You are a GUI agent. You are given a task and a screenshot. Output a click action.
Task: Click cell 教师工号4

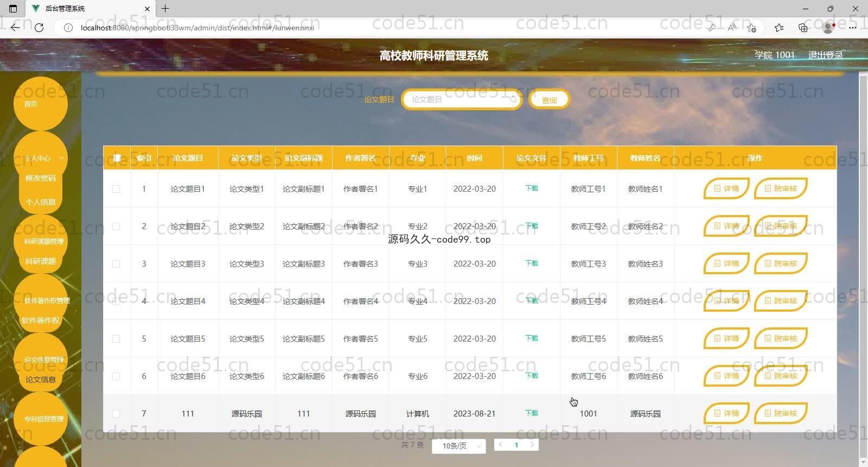[589, 301]
